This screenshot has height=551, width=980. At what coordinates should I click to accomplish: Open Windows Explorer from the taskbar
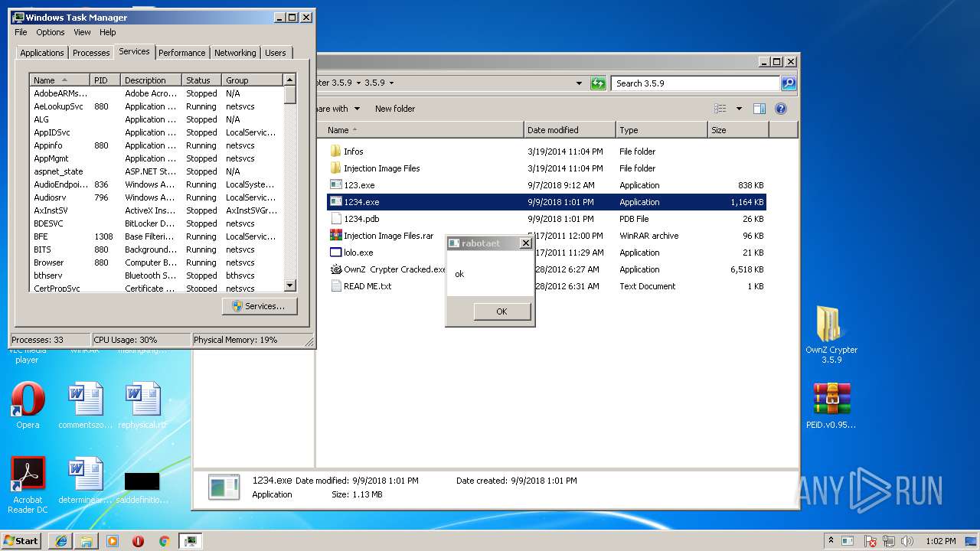pyautogui.click(x=87, y=541)
